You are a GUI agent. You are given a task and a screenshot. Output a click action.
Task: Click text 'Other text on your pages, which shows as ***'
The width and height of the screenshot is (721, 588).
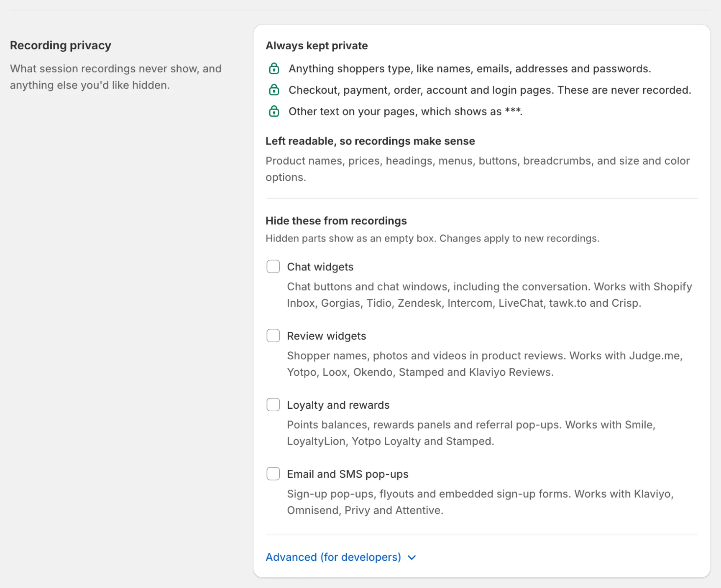pyautogui.click(x=405, y=112)
